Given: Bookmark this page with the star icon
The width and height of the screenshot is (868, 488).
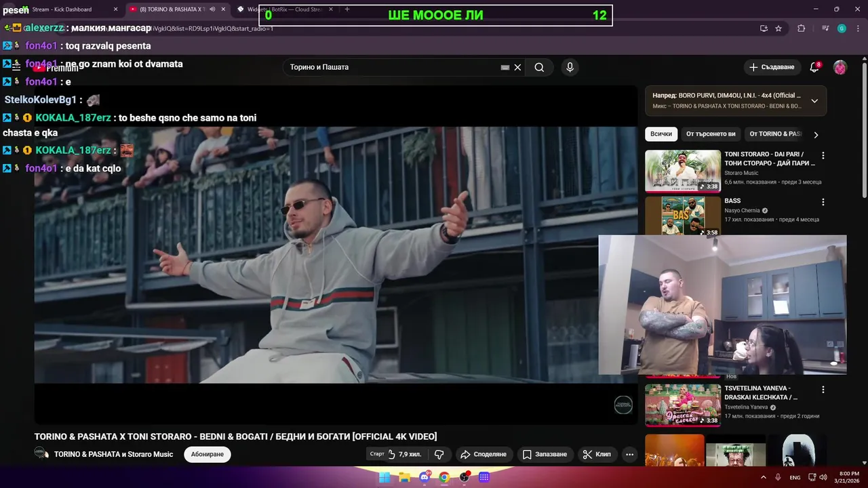Looking at the screenshot, I should click(778, 28).
